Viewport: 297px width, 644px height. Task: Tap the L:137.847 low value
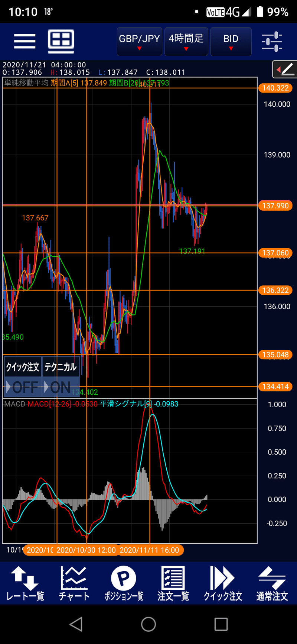(118, 72)
